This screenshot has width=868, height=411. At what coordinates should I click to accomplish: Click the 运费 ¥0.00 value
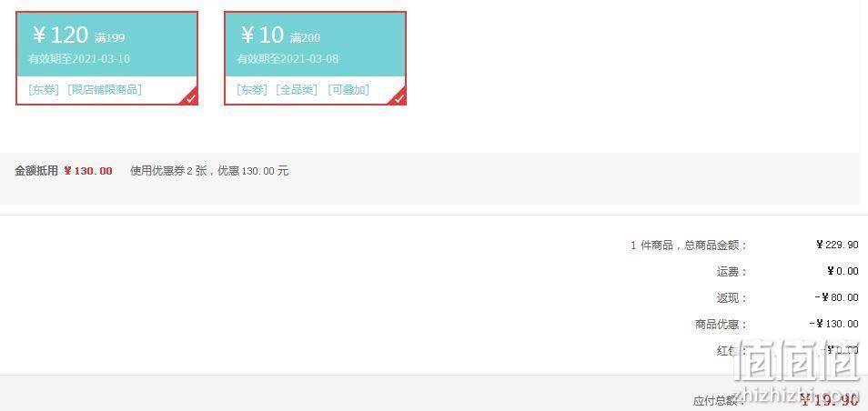pos(843,271)
